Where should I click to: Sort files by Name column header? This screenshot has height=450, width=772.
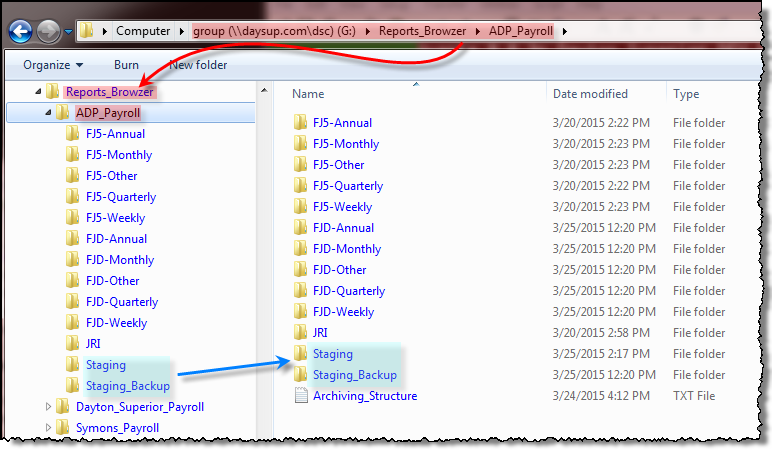[x=309, y=94]
